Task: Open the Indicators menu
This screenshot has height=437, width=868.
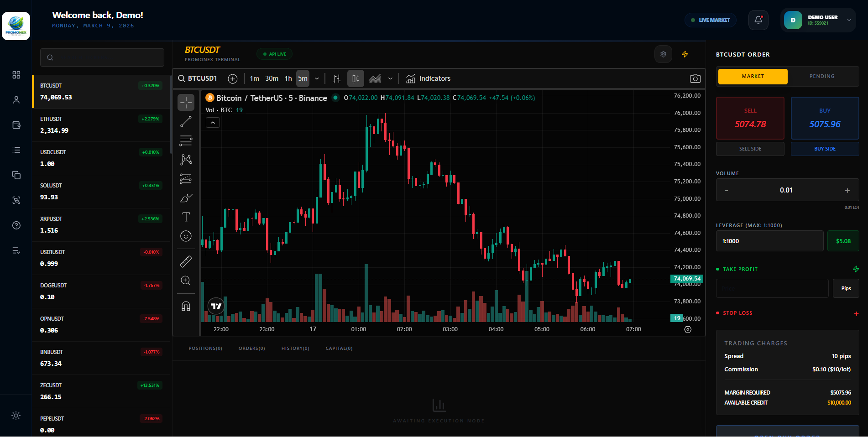Action: tap(428, 78)
